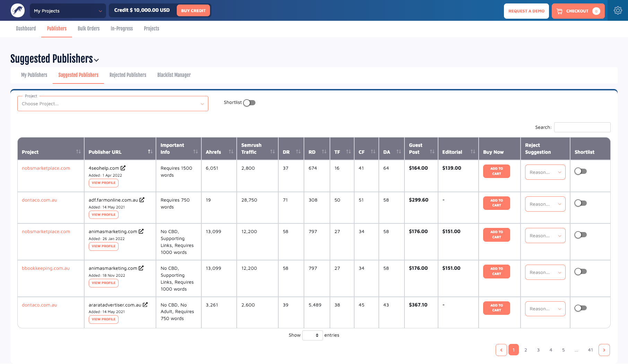The width and height of the screenshot is (628, 364).
Task: Sort by Semrush Traffic column arrows
Action: click(272, 152)
